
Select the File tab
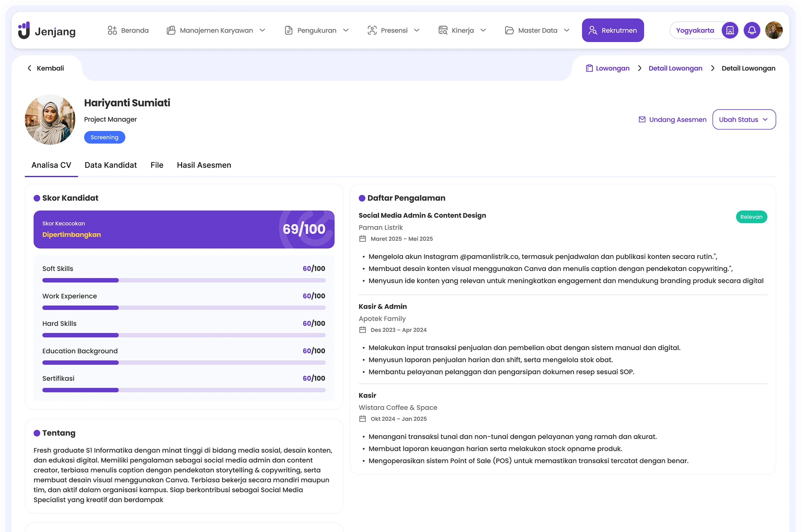point(157,165)
